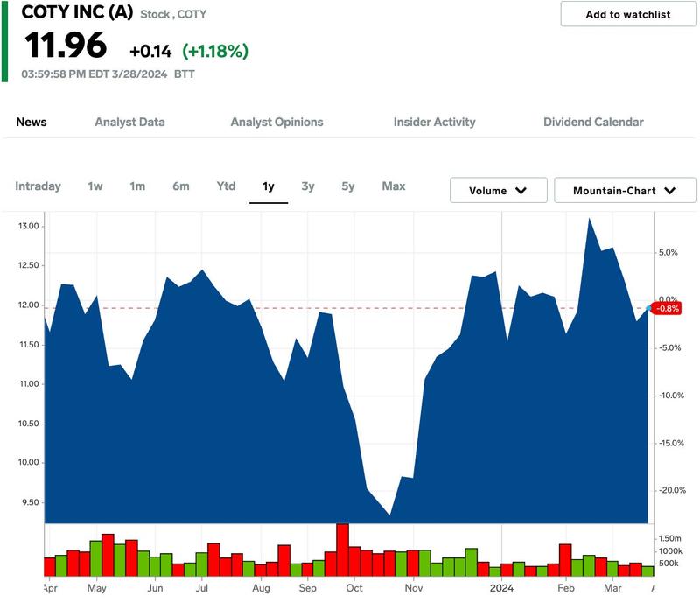Click the Mar label on time axis

tap(612, 588)
